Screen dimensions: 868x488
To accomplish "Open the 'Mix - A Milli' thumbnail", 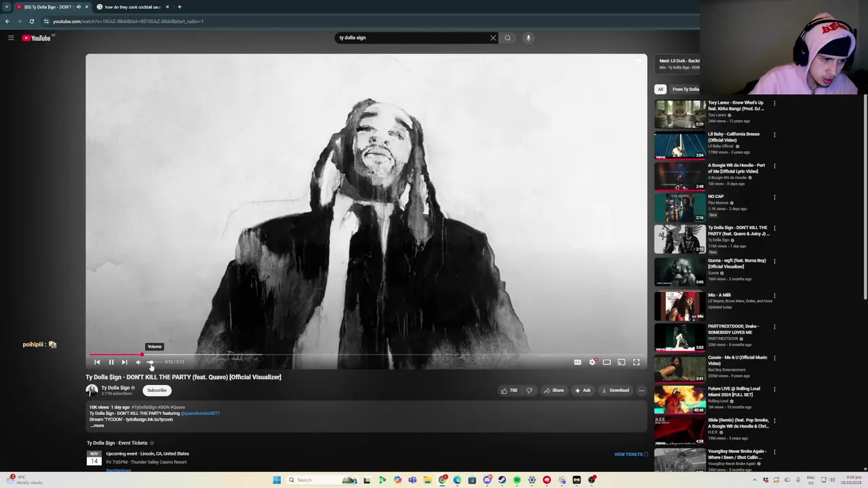I will [x=679, y=306].
